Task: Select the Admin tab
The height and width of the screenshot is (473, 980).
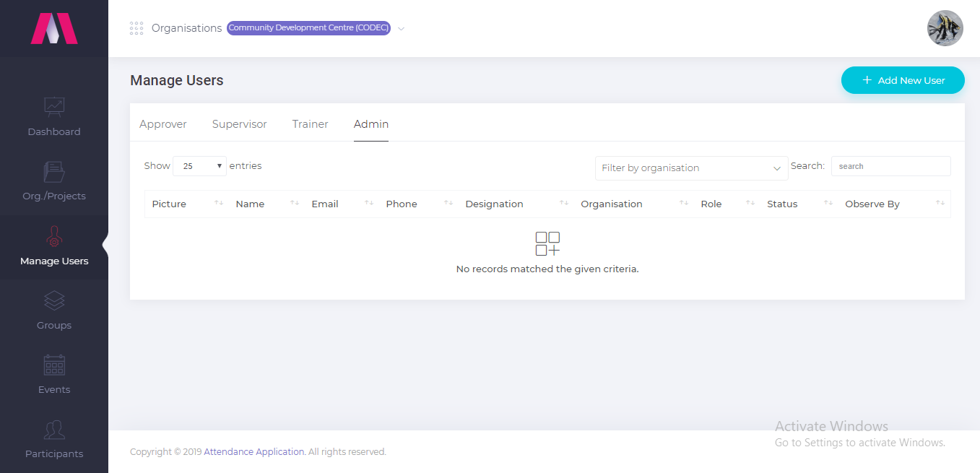Action: 371,124
